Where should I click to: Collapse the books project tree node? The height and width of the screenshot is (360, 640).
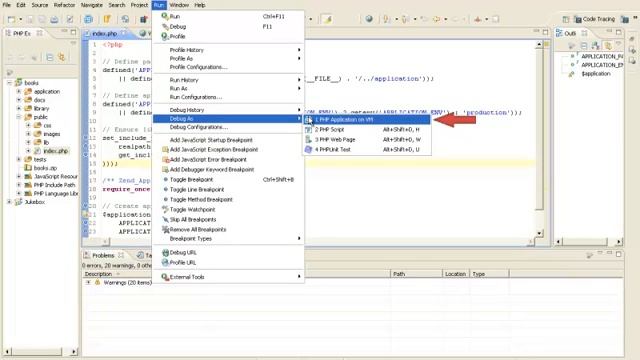(x=9, y=83)
